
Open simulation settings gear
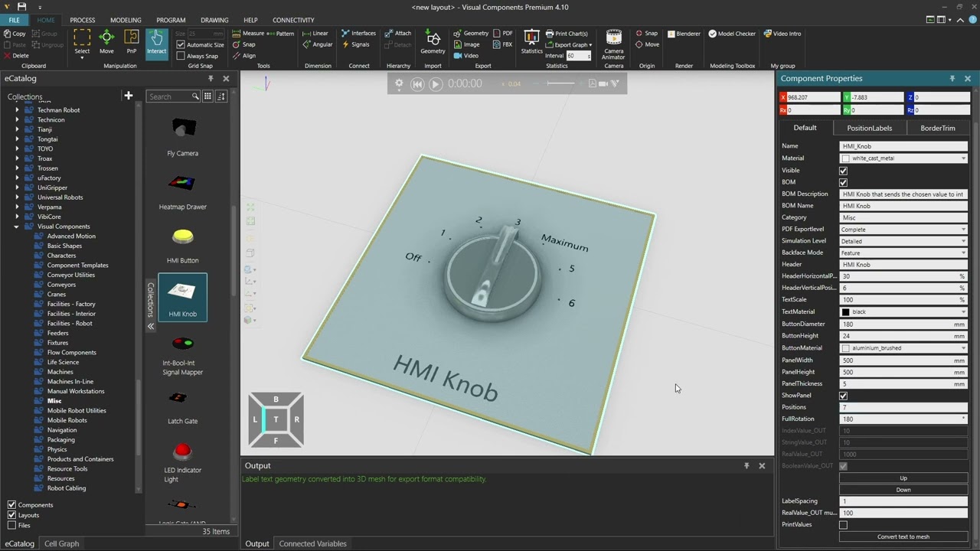(x=399, y=83)
